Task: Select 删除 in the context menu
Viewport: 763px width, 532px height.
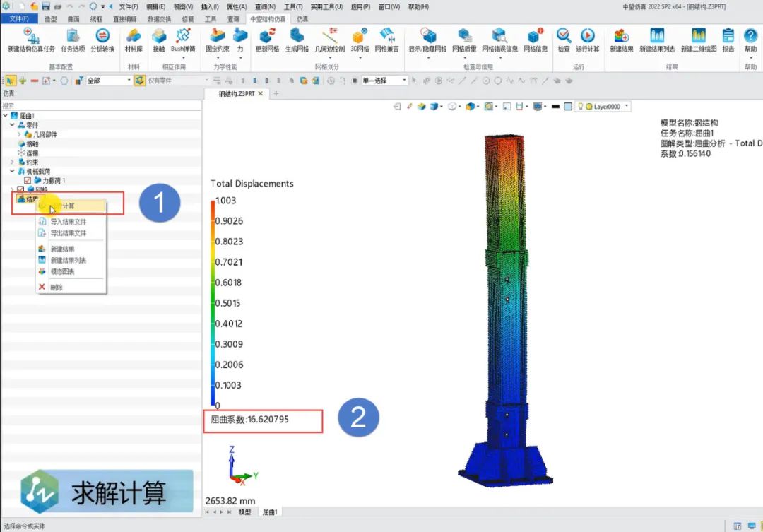Action: click(57, 287)
